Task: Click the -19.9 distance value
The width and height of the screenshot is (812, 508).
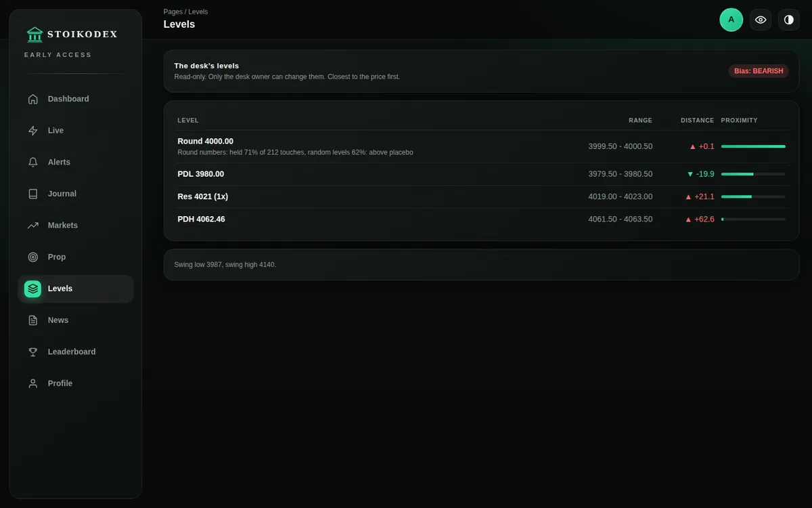Action: click(705, 174)
